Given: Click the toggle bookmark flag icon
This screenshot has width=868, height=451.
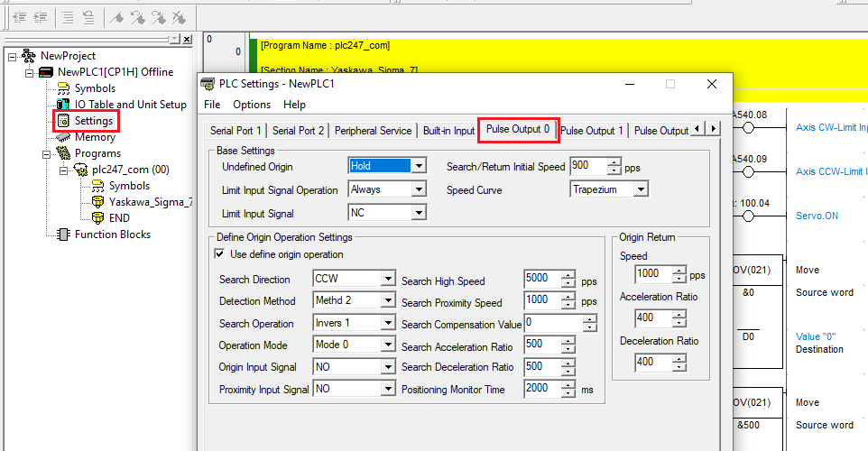Looking at the screenshot, I should point(116,18).
